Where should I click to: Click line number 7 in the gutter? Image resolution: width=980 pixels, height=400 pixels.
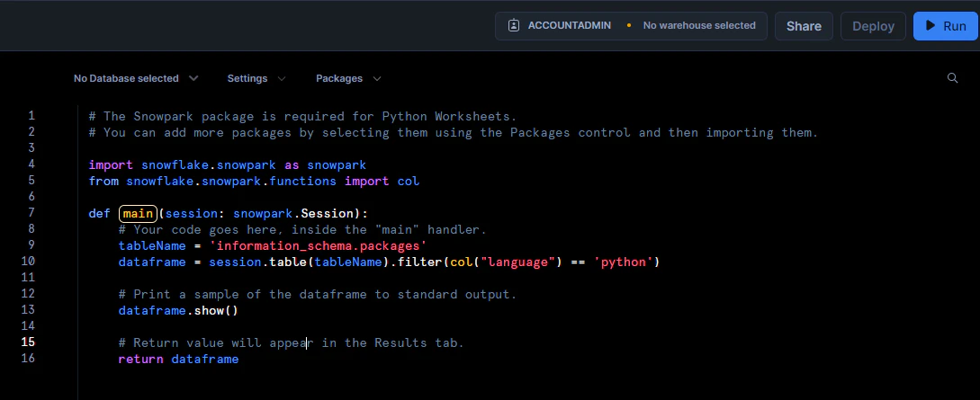pyautogui.click(x=31, y=213)
